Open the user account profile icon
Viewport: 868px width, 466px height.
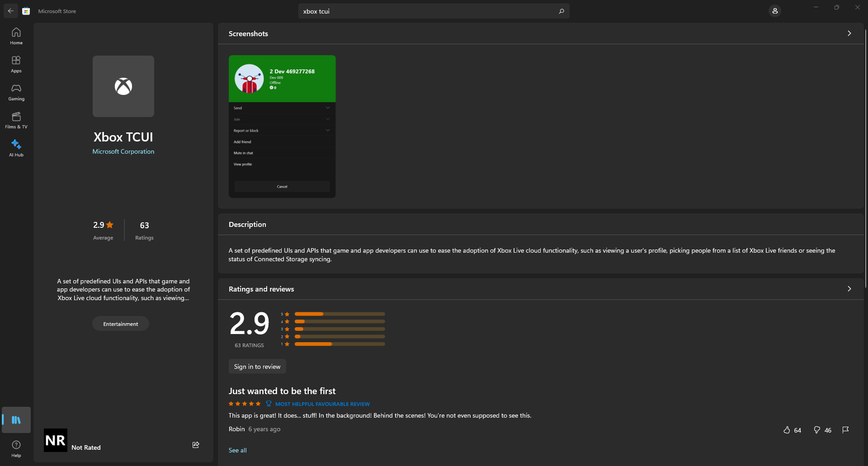775,11
